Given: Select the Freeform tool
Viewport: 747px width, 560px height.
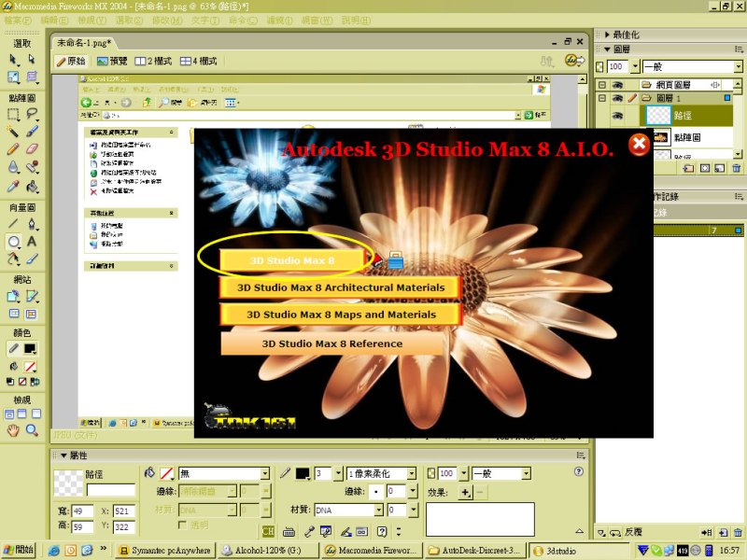Looking at the screenshot, I should [x=13, y=259].
